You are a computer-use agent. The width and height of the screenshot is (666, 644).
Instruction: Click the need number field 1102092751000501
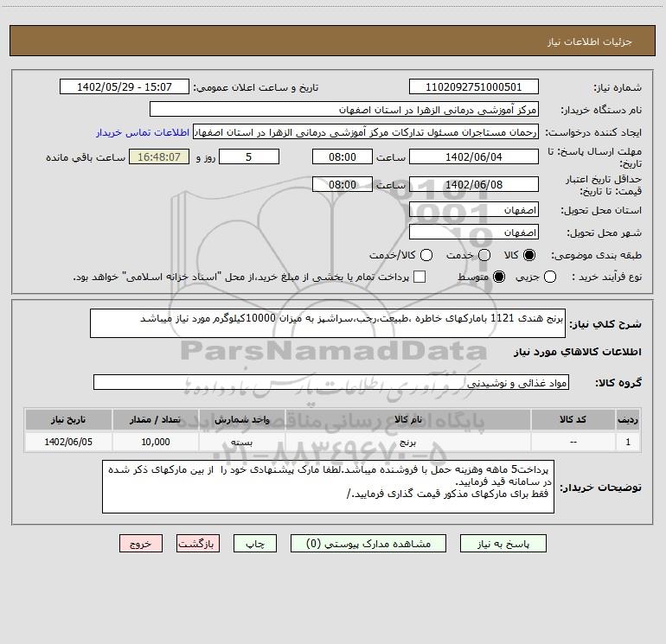pyautogui.click(x=474, y=87)
